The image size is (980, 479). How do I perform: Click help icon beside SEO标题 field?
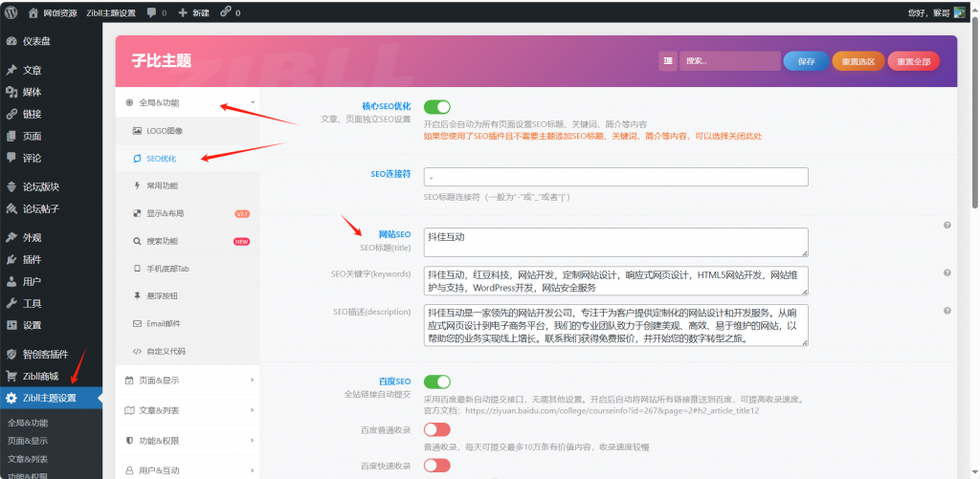pyautogui.click(x=947, y=226)
